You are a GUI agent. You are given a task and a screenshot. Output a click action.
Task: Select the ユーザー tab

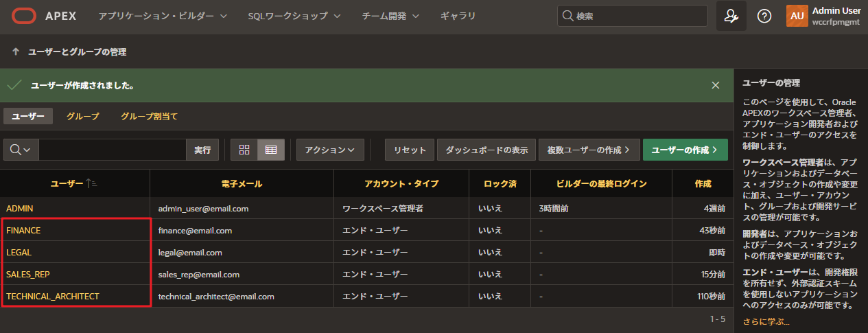click(x=28, y=116)
